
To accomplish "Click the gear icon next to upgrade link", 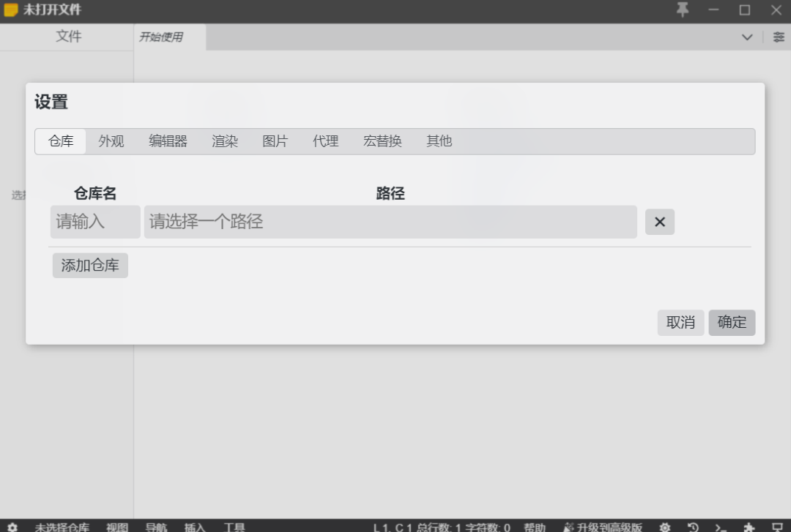I will tap(665, 527).
